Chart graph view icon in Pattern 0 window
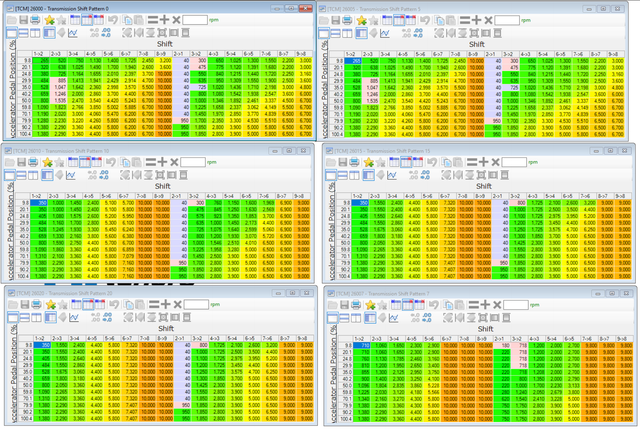 point(73,33)
